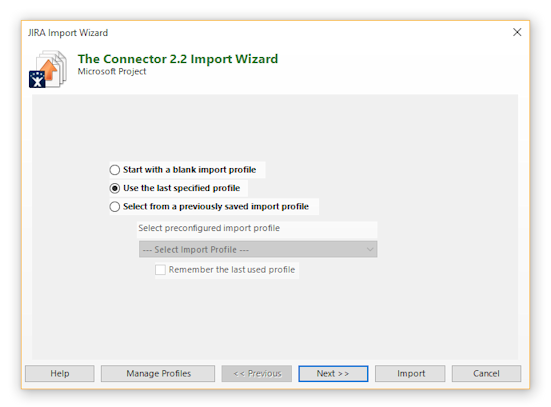Cancel the import wizard
Image resolution: width=551 pixels, height=407 pixels.
pyautogui.click(x=486, y=373)
